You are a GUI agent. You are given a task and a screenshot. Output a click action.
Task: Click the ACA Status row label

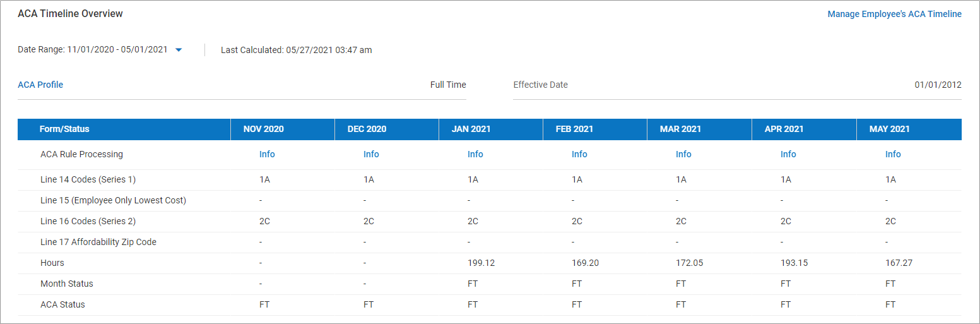[x=62, y=304]
